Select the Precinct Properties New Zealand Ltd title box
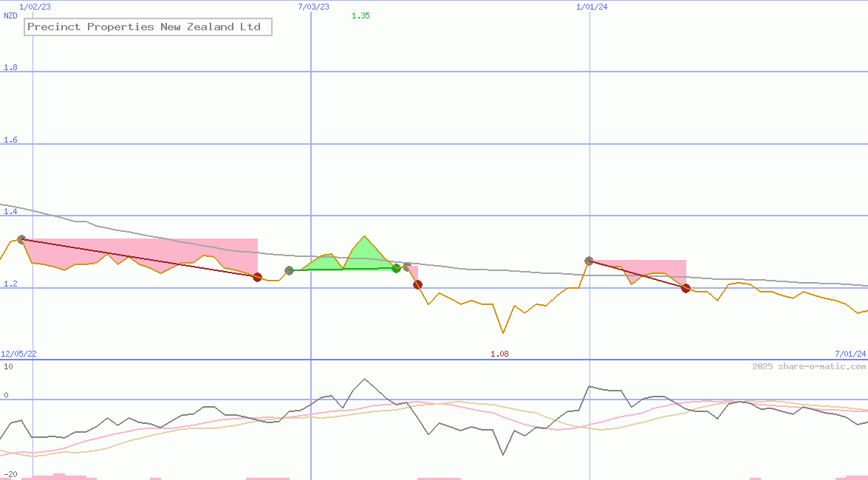 (x=148, y=27)
